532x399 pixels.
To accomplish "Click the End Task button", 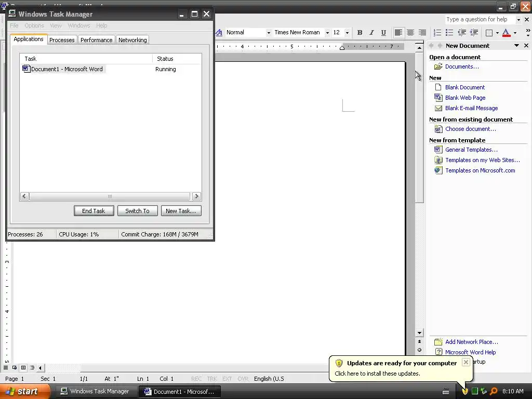I will (x=94, y=211).
